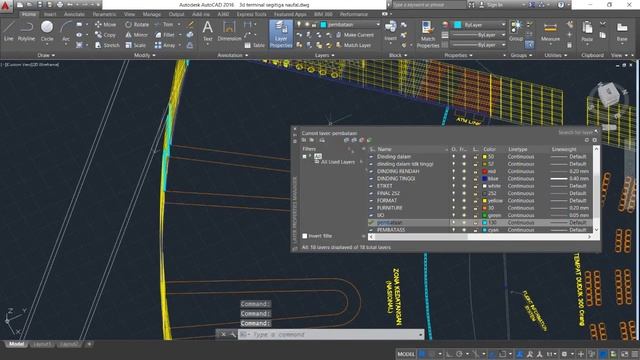Activate the Stretch tool
This screenshot has height=360, width=640.
coord(107,45)
